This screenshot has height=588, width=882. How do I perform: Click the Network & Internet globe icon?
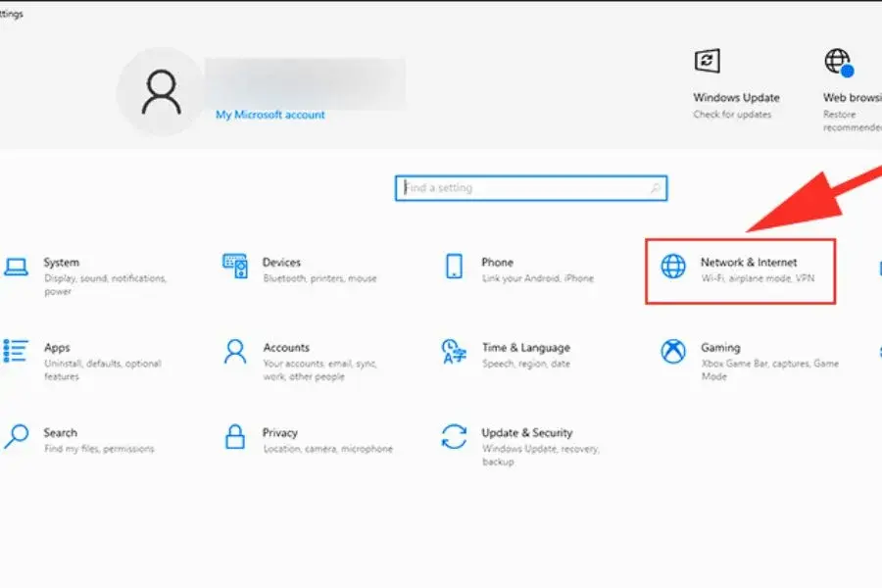(673, 267)
